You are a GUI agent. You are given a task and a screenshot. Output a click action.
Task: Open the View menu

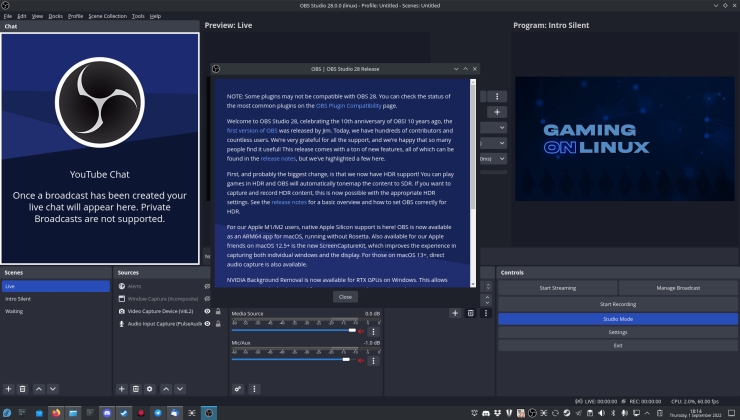37,16
